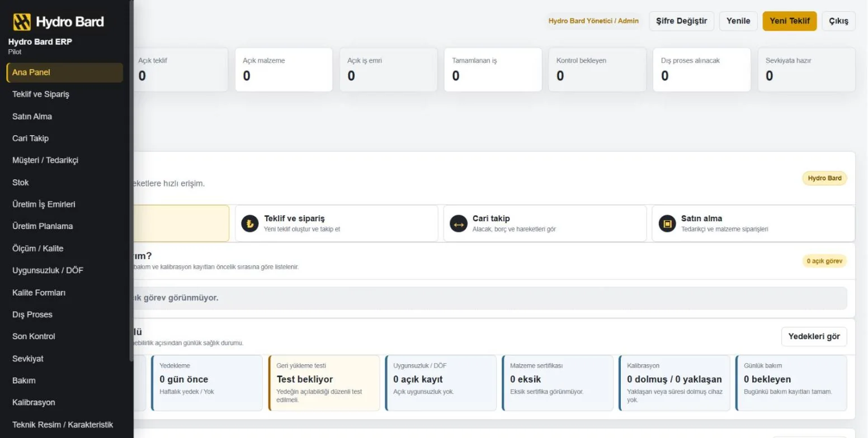Click the Günlük bakım status card

pos(791,383)
